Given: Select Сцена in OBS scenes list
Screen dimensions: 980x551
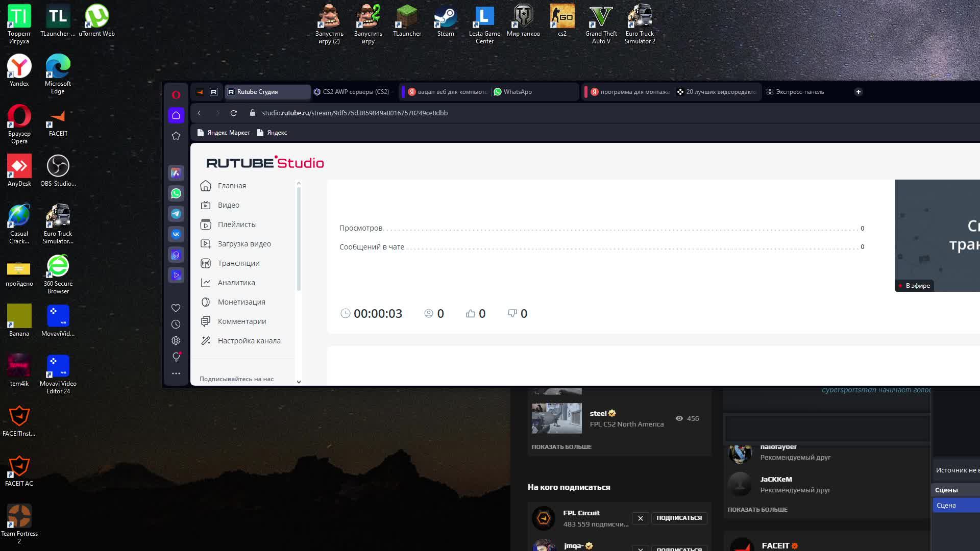Looking at the screenshot, I should click(x=957, y=505).
